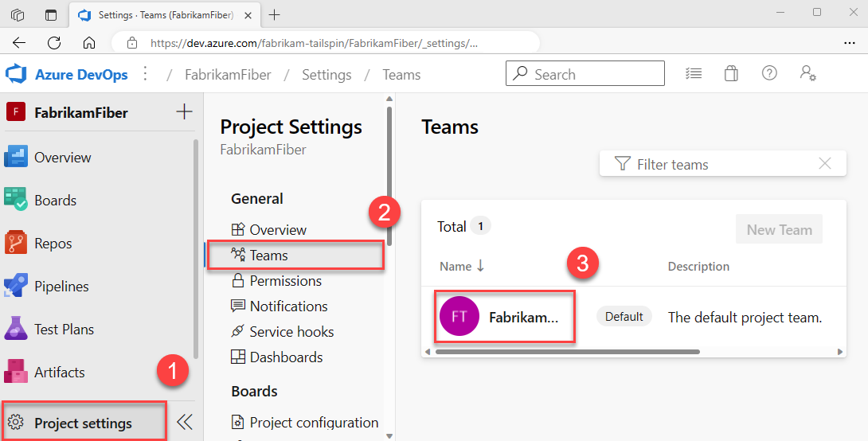The image size is (868, 441).
Task: Click the Filter teams input field
Action: 717,165
